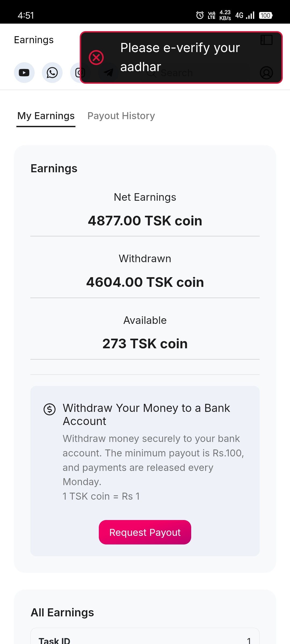The height and width of the screenshot is (644, 290).
Task: Toggle the sidebar panel icon
Action: click(266, 40)
